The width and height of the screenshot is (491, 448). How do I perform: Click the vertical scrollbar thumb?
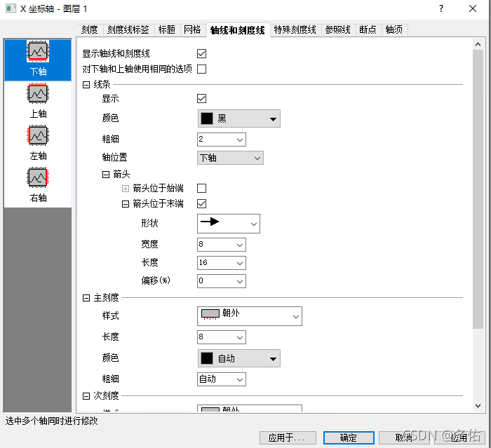pos(478,189)
